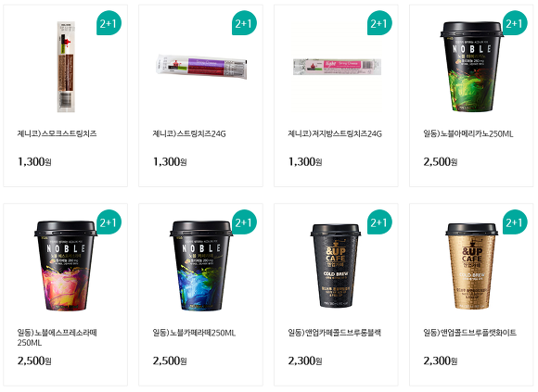Click the 2+1 badge on 앤업카페콜드브루롱블랙

coord(379,222)
